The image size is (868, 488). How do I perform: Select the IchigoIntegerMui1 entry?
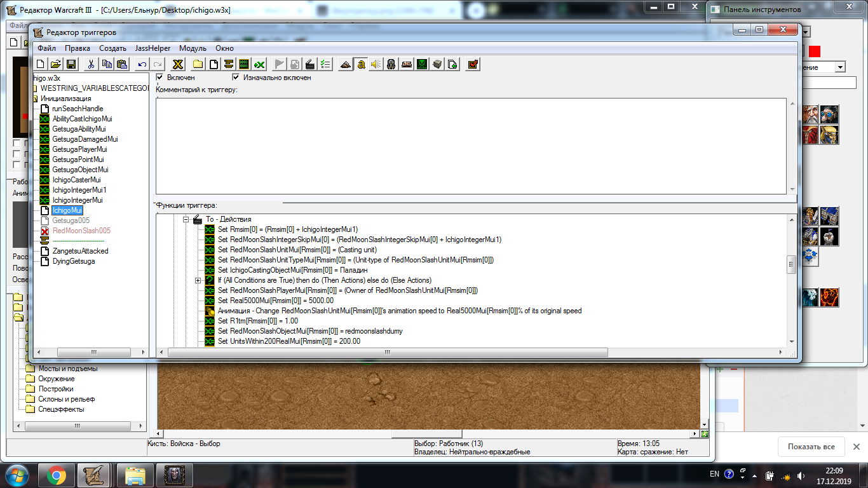pos(79,190)
